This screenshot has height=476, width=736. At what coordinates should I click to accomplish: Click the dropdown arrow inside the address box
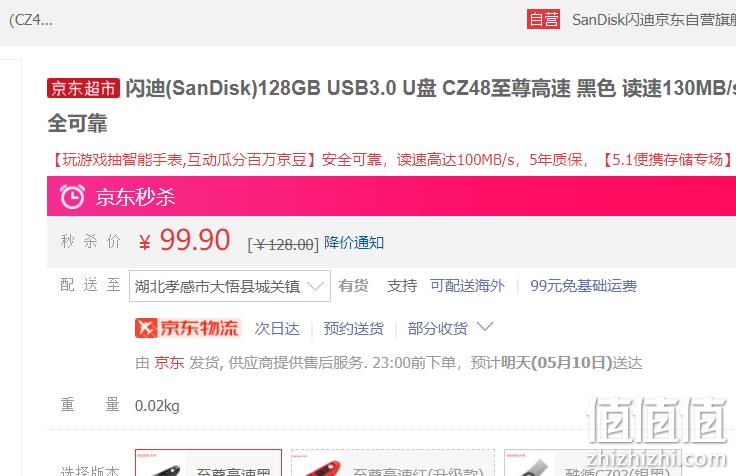(315, 286)
